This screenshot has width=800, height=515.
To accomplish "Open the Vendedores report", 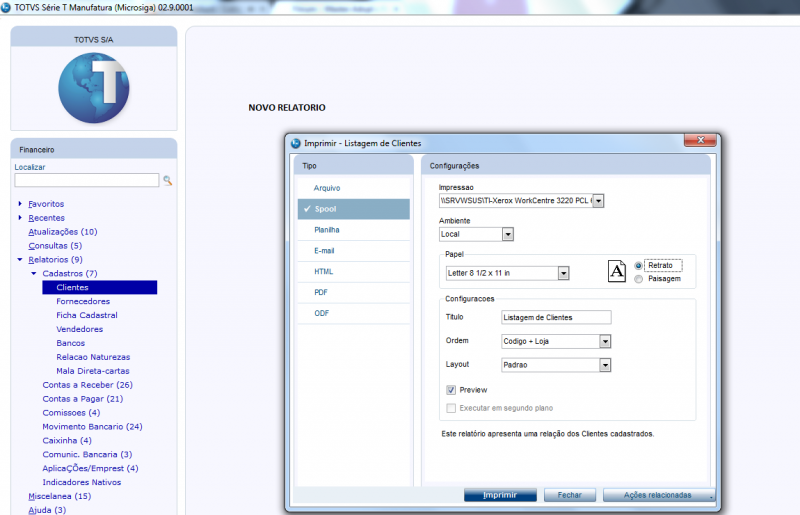I will point(80,329).
